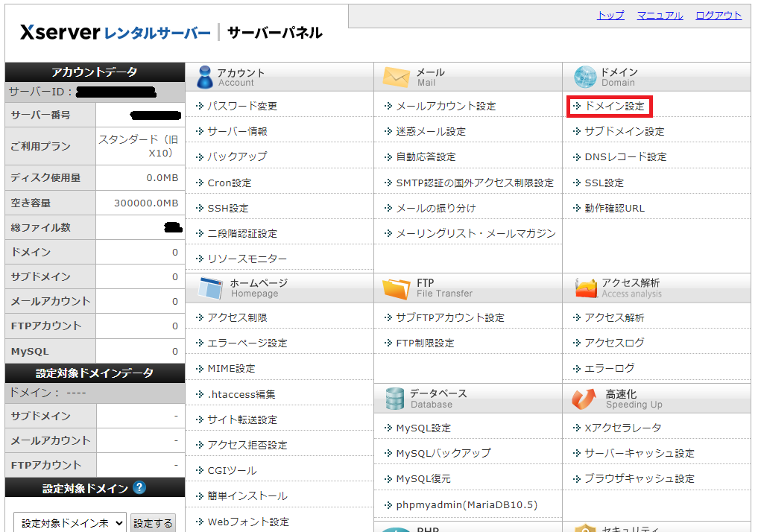Open パスワード変更
761x532 pixels.
pyautogui.click(x=241, y=106)
